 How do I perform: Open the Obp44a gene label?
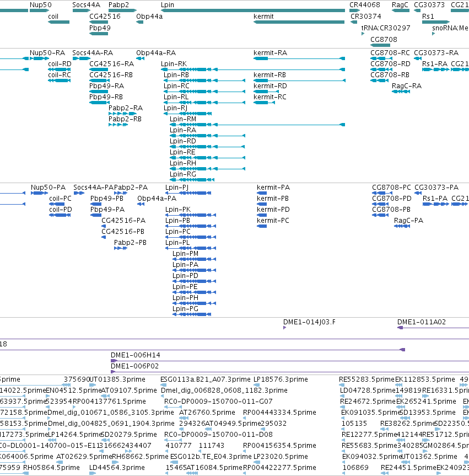click(x=149, y=17)
